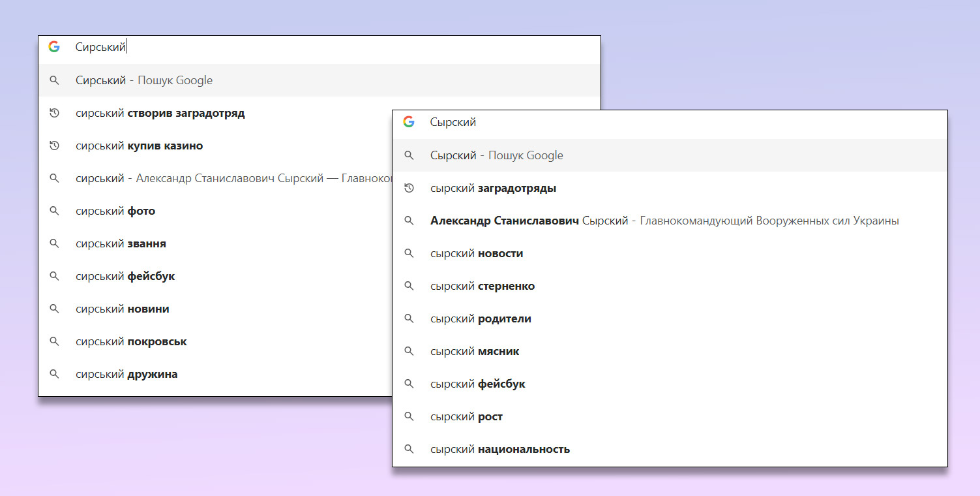This screenshot has width=980, height=496.
Task: Choose suggestion "сырский заградотряды"
Action: pyautogui.click(x=494, y=188)
